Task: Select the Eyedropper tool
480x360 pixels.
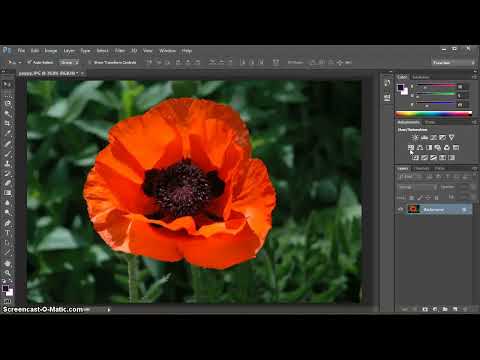Action: [7, 133]
